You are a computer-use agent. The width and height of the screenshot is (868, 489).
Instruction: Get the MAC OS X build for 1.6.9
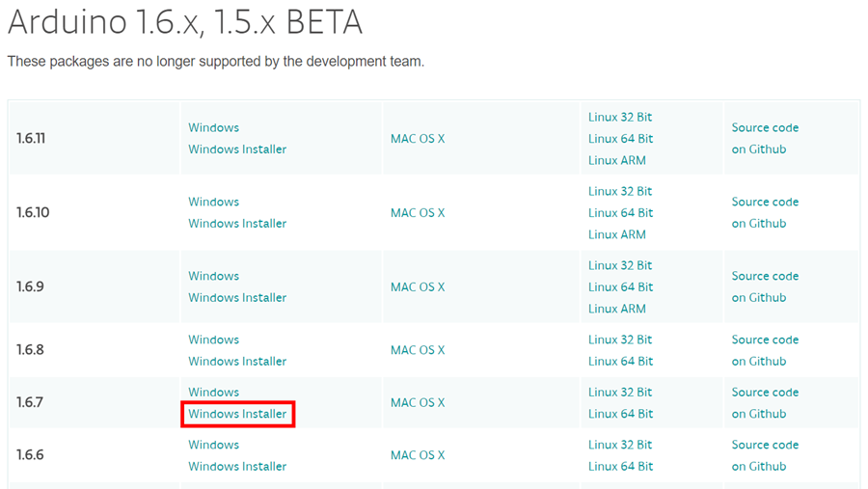pos(418,286)
